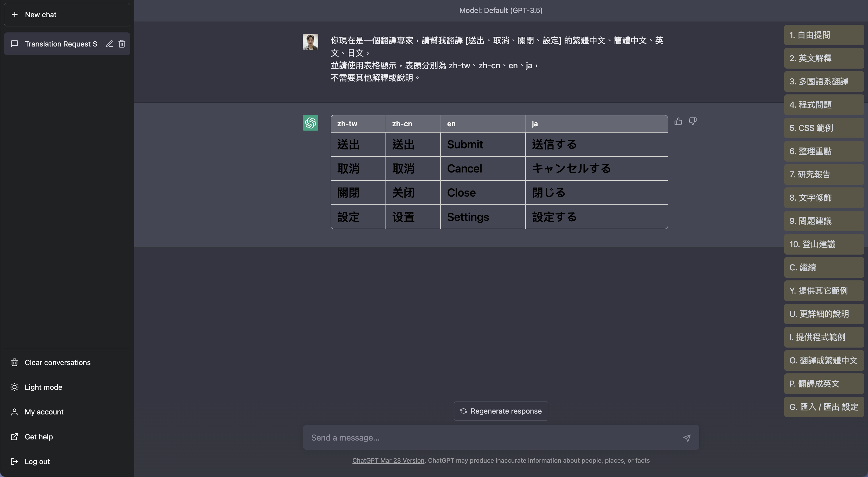The height and width of the screenshot is (477, 868).
Task: Toggle Light mode in the sidebar
Action: click(x=43, y=387)
